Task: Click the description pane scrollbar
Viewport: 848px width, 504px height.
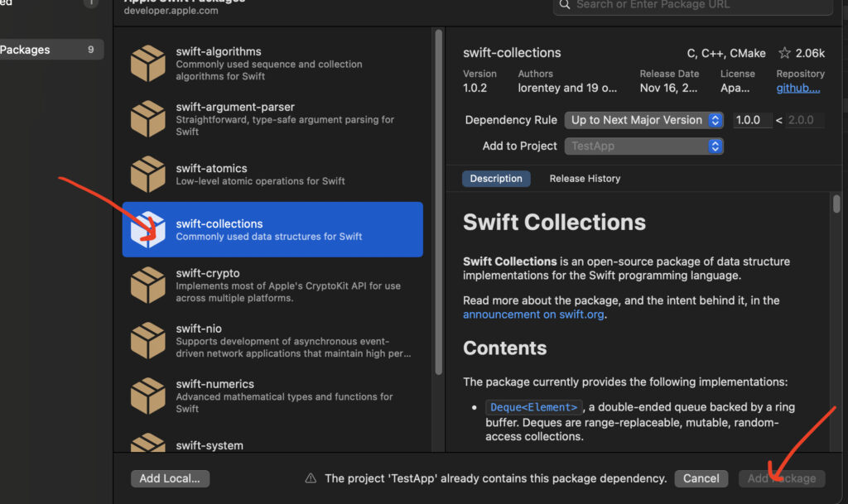Action: click(x=836, y=204)
